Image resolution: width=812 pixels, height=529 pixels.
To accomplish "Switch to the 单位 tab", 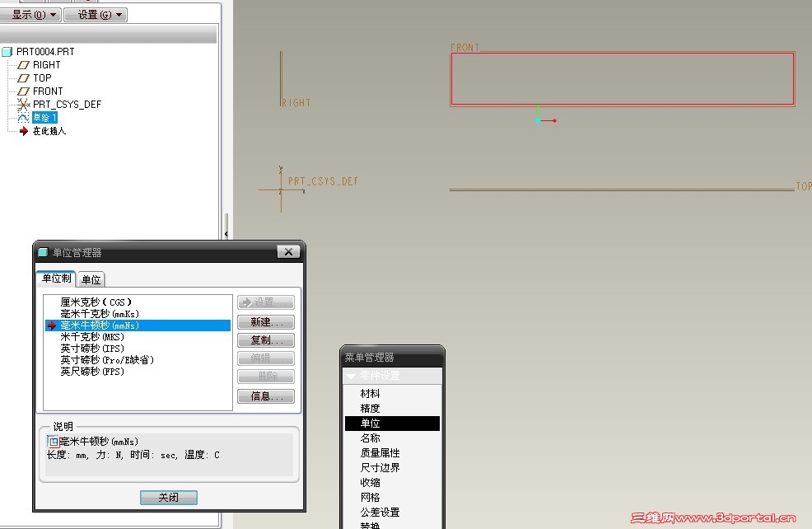I will pos(91,280).
